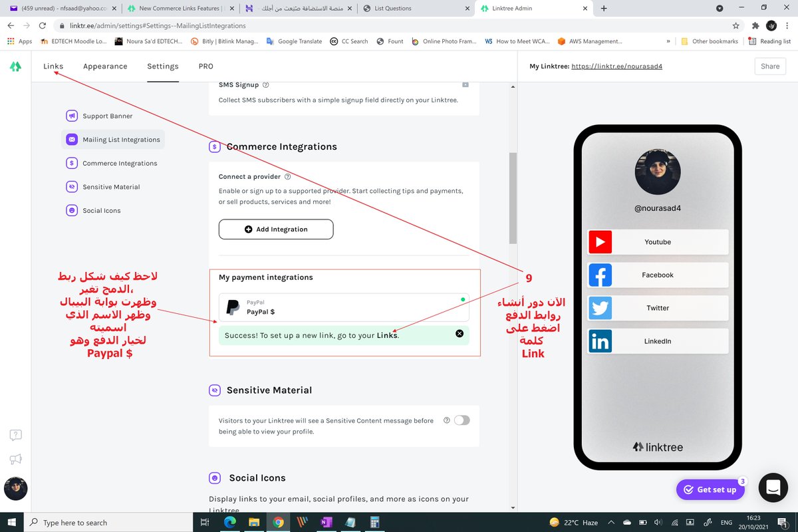The image size is (798, 532).
Task: Open OneNote from the taskbar
Action: click(327, 522)
